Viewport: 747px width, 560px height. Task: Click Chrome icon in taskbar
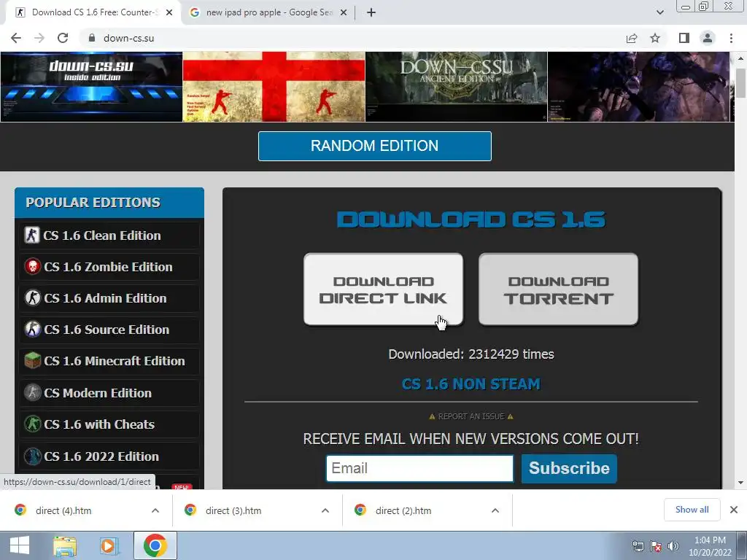point(155,545)
